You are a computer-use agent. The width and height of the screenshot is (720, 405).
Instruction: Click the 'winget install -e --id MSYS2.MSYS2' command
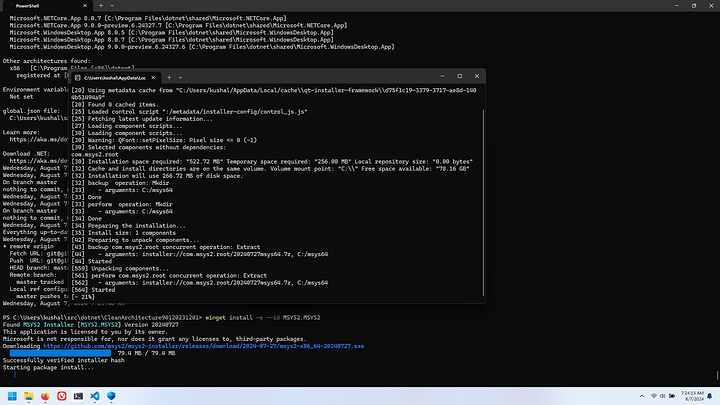(263, 318)
